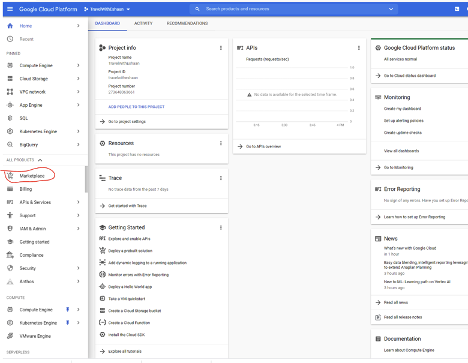Open Project info card options menu
Screen dimensions: 468x363
[x=221, y=48]
